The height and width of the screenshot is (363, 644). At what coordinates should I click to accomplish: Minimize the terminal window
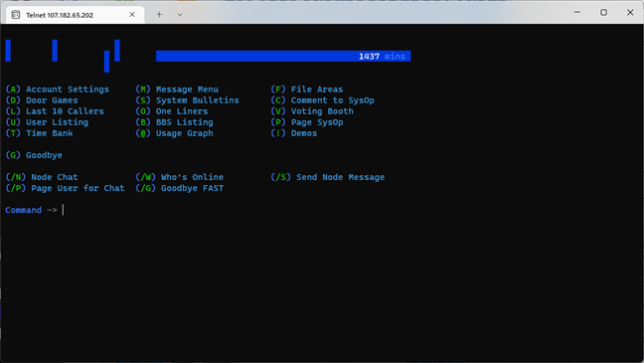coord(577,12)
